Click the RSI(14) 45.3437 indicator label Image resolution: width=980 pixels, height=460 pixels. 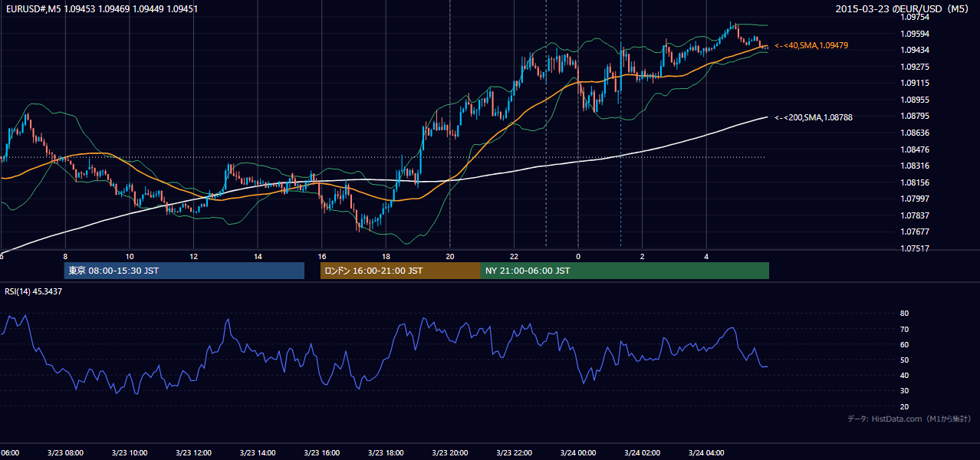click(34, 291)
